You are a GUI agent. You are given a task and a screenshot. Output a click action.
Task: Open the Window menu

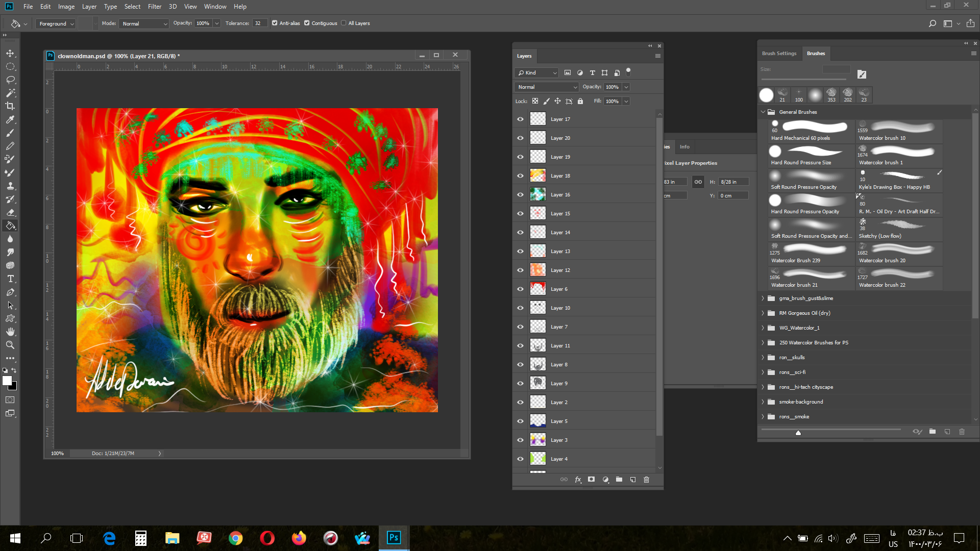tap(215, 7)
